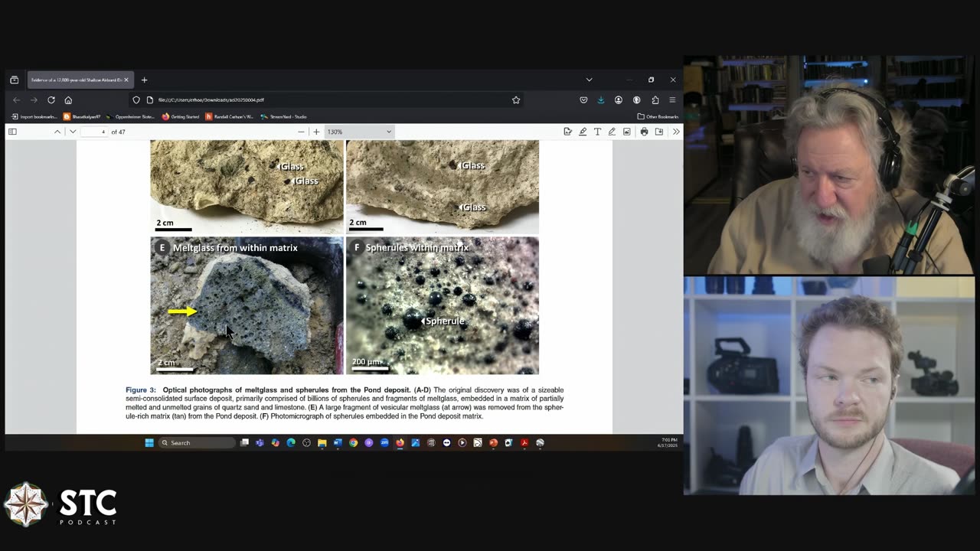The image size is (980, 551).
Task: Save the PDF with download icon
Action: point(658,132)
